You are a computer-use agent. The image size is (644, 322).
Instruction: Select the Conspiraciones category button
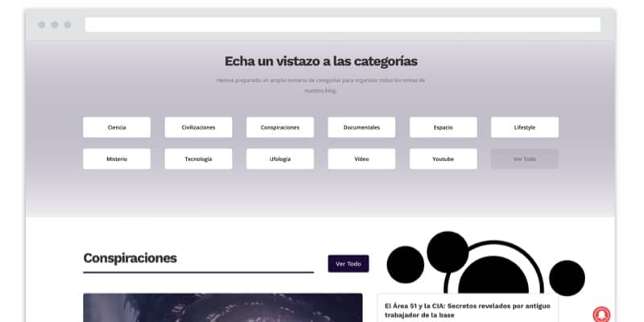[280, 127]
